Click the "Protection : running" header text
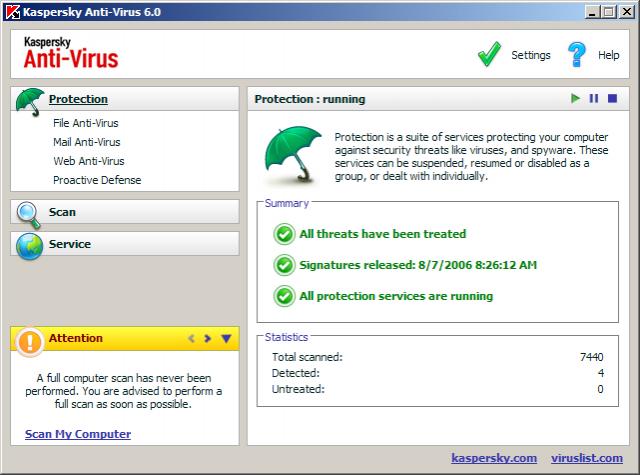 [x=310, y=99]
